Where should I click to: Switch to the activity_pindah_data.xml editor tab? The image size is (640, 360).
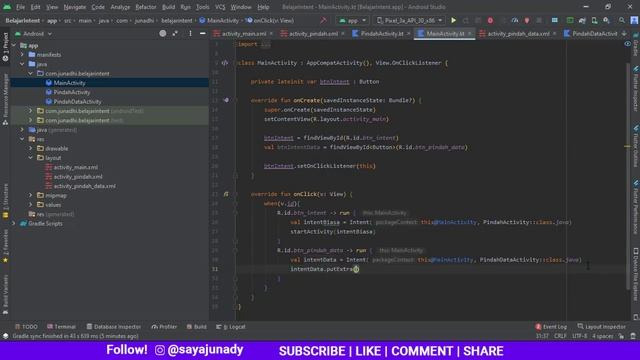[518, 34]
